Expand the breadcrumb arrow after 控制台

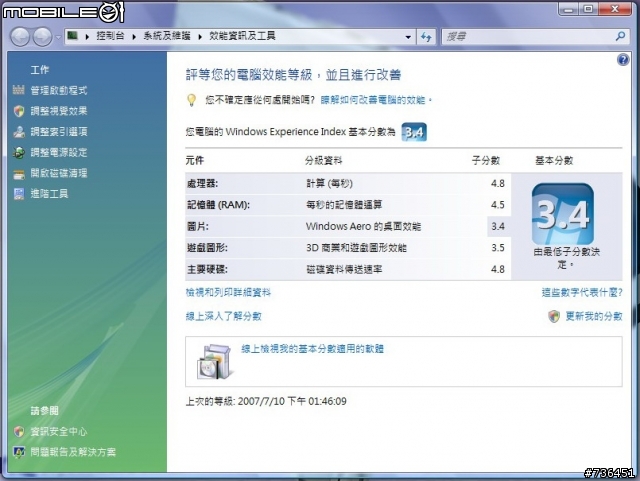click(134, 37)
